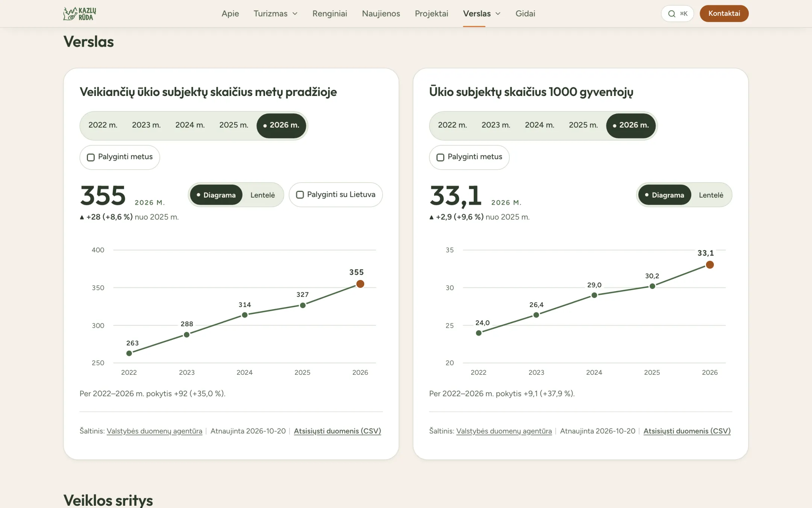
Task: Click the 314 data point for 2024
Action: pyautogui.click(x=245, y=315)
